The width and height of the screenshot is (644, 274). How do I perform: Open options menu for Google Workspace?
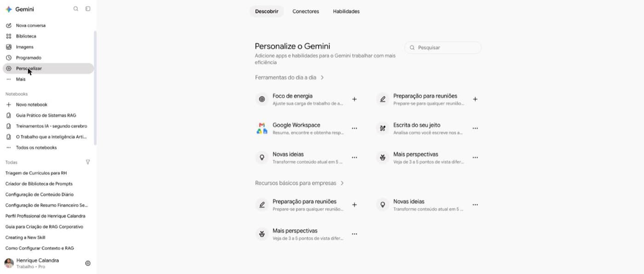coord(354,128)
